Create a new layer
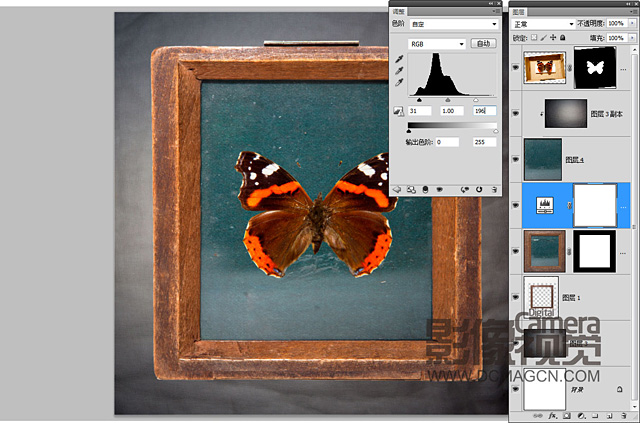This screenshot has width=640, height=423. click(x=609, y=416)
